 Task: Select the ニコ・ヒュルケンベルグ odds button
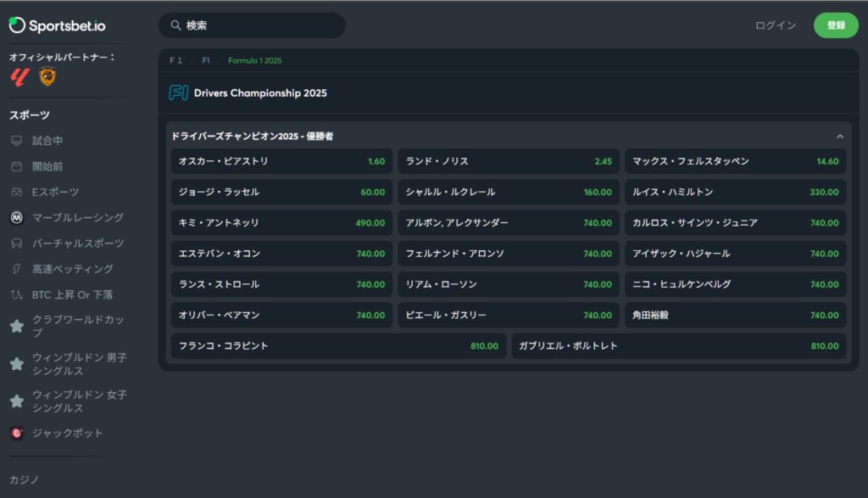[x=736, y=284]
